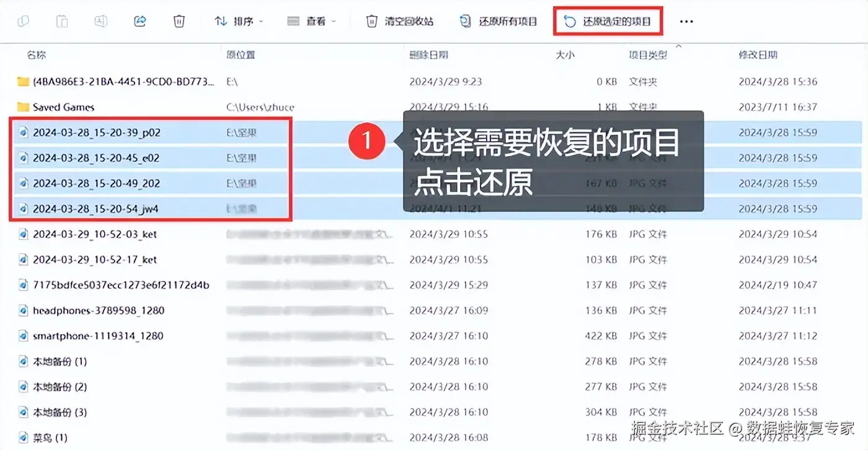Click the Delete trash icon in toolbar
The height and width of the screenshot is (450, 868).
[x=179, y=21]
